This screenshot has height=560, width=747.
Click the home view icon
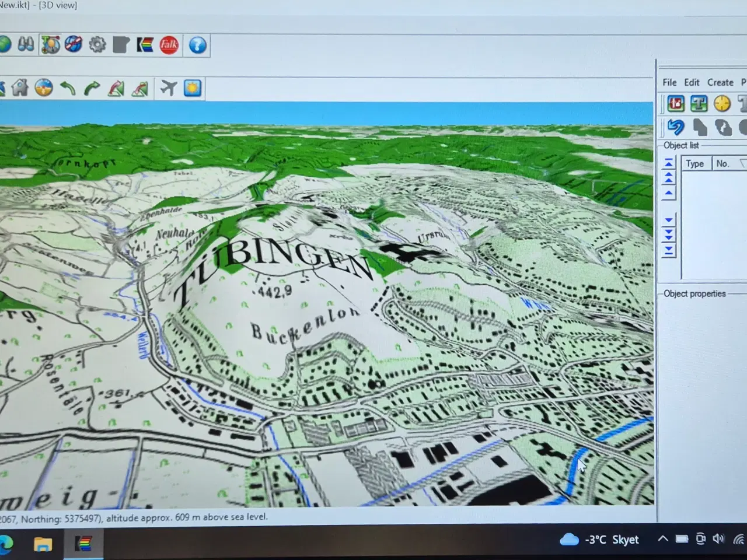tap(20, 88)
